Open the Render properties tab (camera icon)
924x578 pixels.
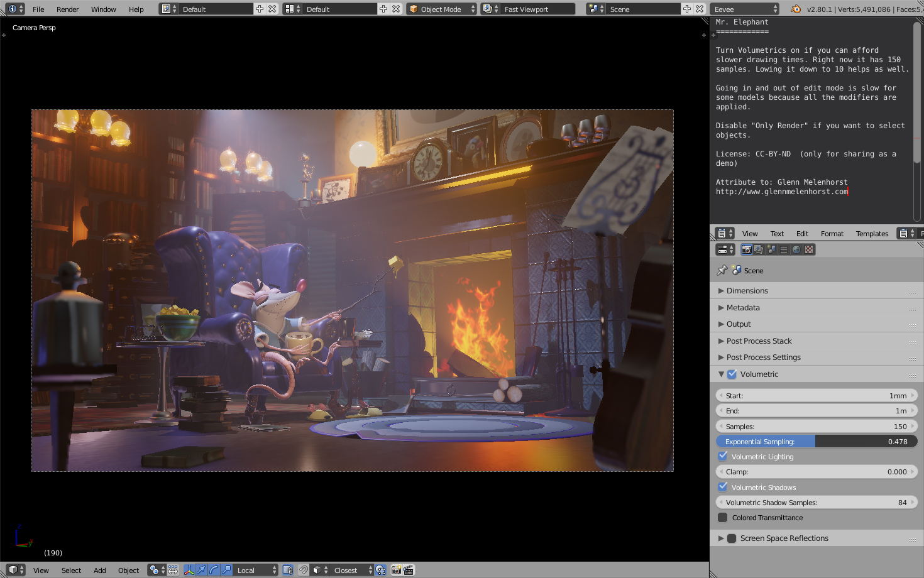(x=746, y=249)
